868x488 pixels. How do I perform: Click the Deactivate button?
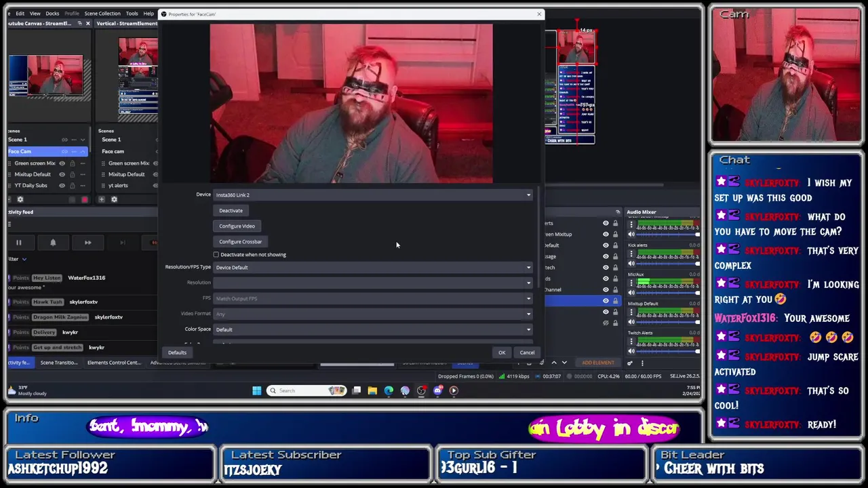coord(231,211)
